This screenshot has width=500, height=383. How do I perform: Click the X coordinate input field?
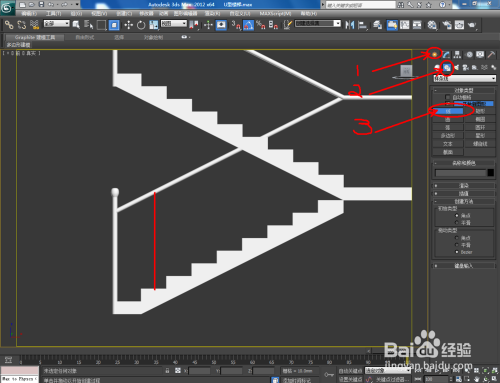pyautogui.click(x=200, y=371)
